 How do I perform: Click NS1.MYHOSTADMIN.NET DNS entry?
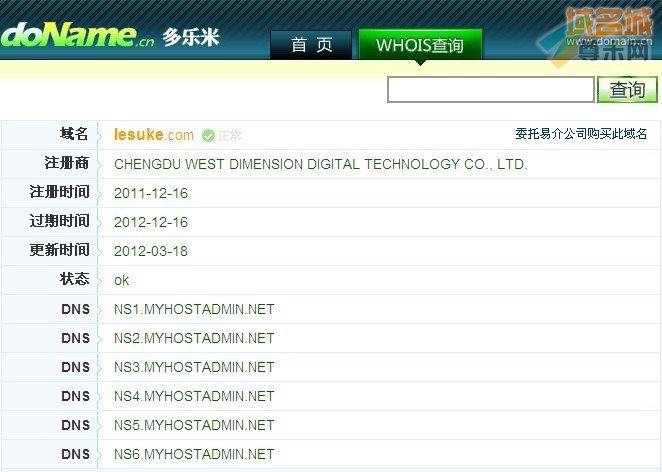(x=194, y=309)
